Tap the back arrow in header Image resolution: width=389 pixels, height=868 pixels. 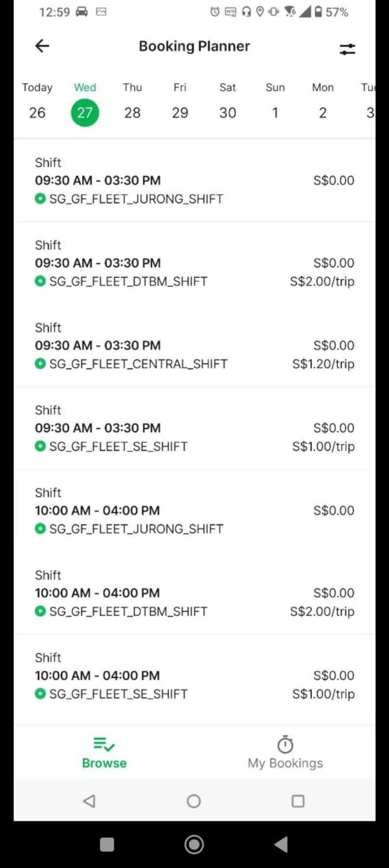coord(42,46)
